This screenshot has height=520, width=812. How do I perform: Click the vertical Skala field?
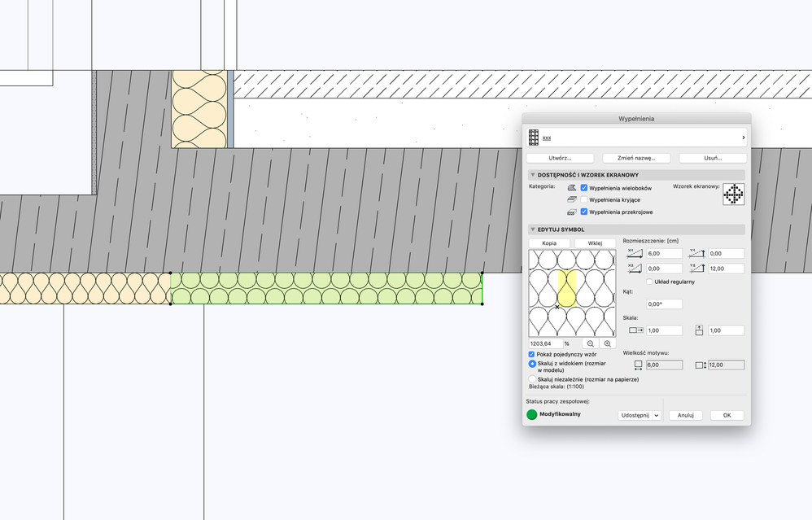(727, 330)
